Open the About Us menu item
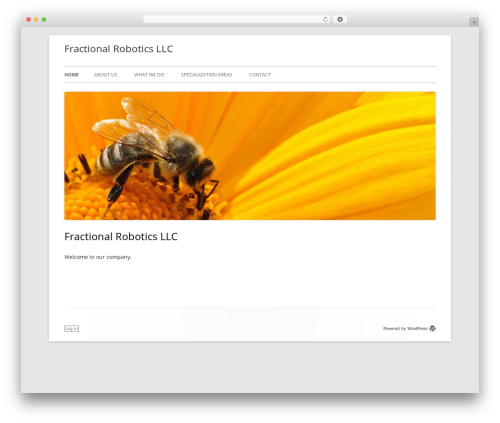 (105, 75)
